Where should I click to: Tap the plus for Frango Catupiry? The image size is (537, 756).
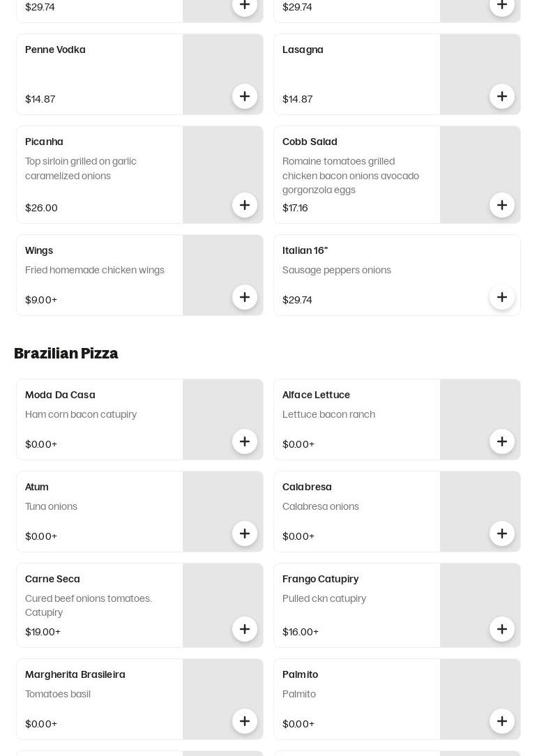[502, 630]
